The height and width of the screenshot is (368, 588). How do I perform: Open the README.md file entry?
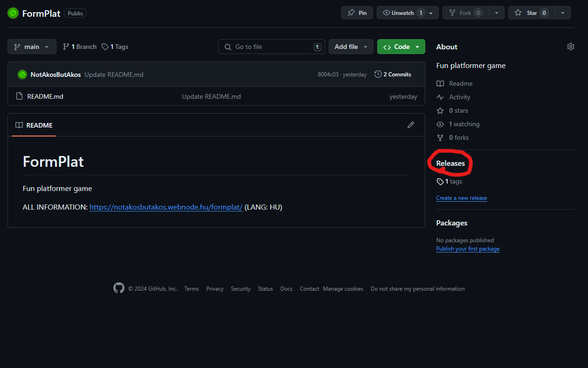point(45,96)
